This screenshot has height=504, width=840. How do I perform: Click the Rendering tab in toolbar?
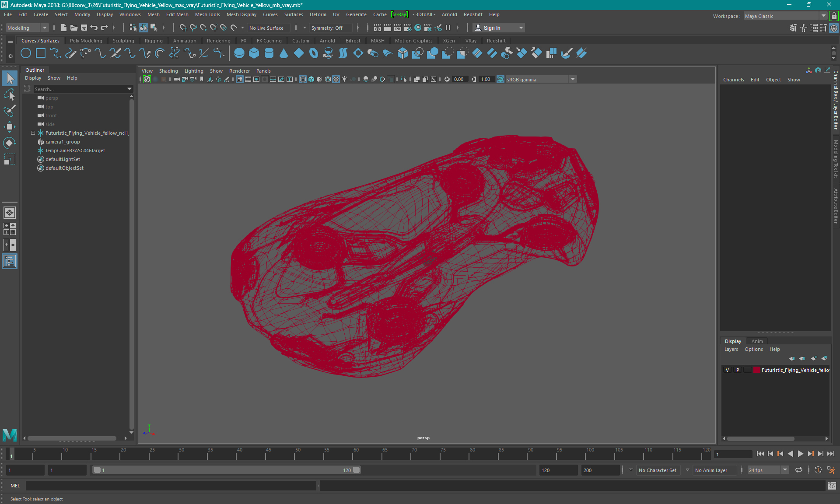pyautogui.click(x=219, y=40)
